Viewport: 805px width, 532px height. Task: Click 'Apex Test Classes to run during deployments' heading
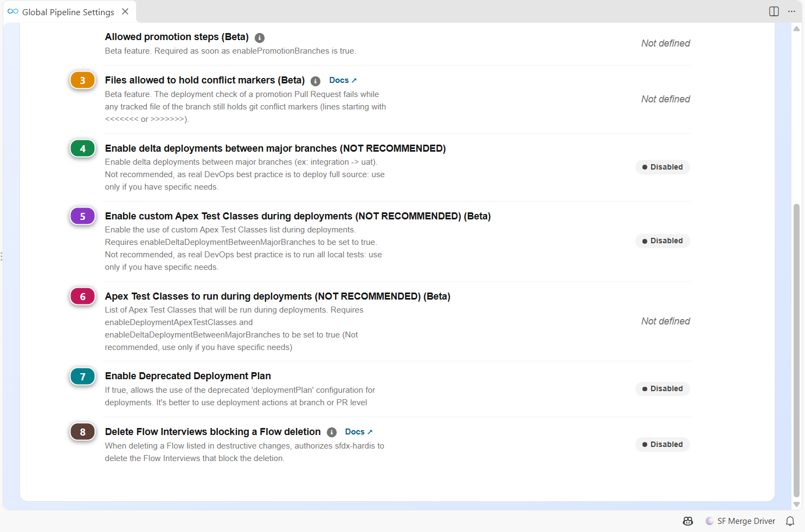pos(278,296)
